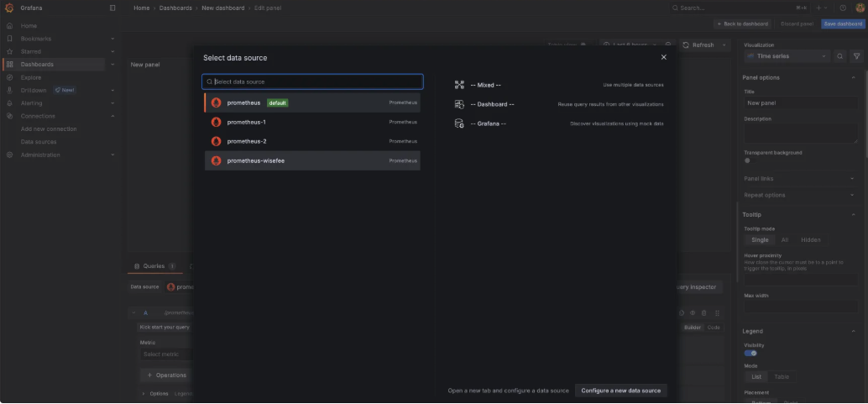868x404 pixels.
Task: Open Drilldown in the sidebar
Action: (34, 91)
